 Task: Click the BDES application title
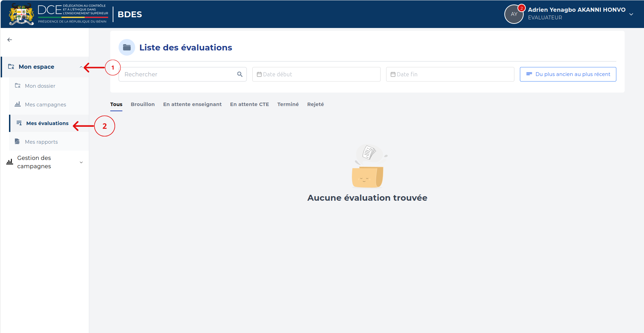coord(130,15)
